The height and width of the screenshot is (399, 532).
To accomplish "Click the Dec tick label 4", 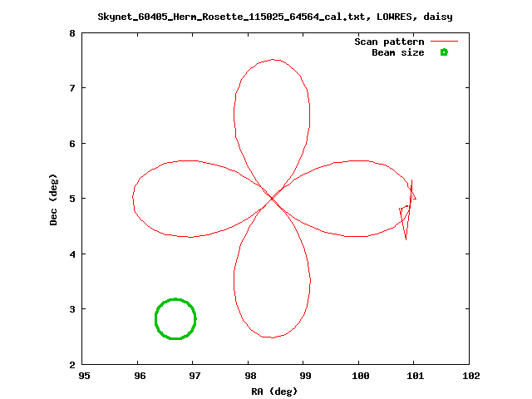I will click(72, 254).
